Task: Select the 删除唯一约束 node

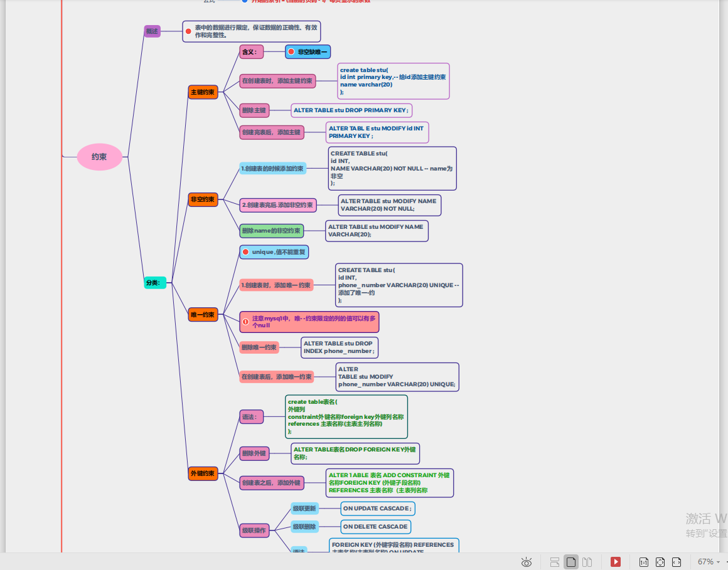Action: tap(259, 347)
